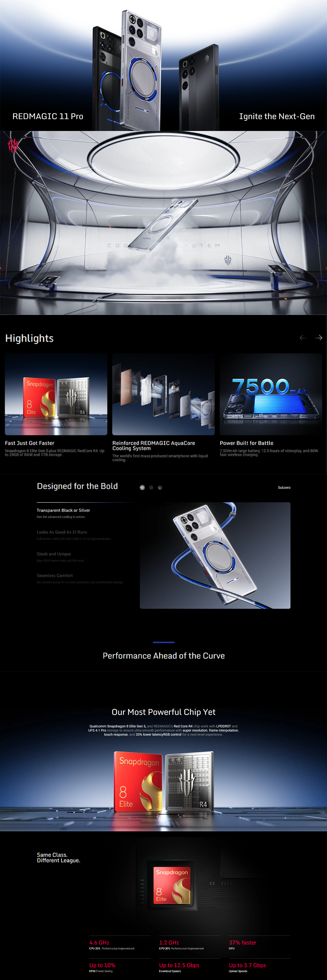327x980 pixels.
Task: Expand Looks As Good As It Runs
Action: point(62,532)
